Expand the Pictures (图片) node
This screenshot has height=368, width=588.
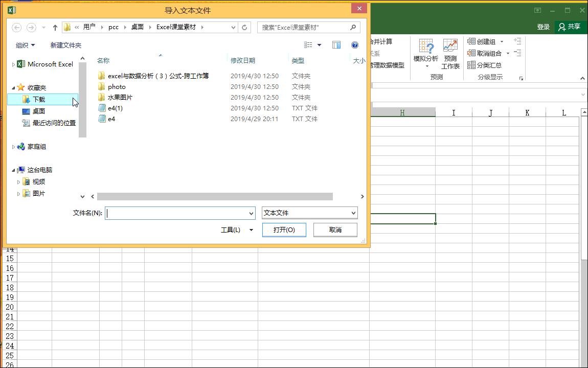point(19,194)
